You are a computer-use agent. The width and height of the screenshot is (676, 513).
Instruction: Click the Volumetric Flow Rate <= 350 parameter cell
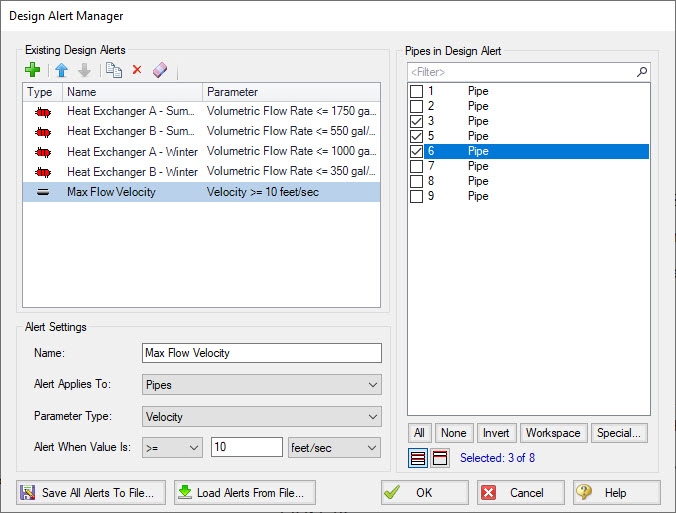coord(291,171)
